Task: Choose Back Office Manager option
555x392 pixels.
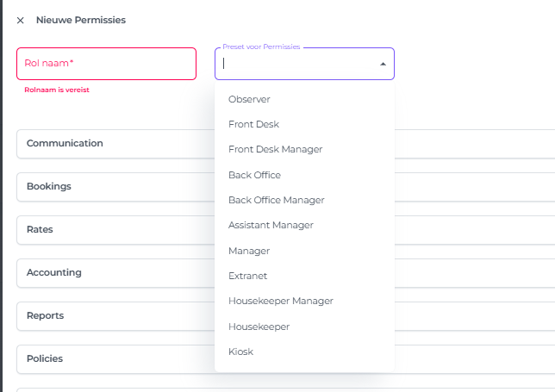Action: pos(276,200)
